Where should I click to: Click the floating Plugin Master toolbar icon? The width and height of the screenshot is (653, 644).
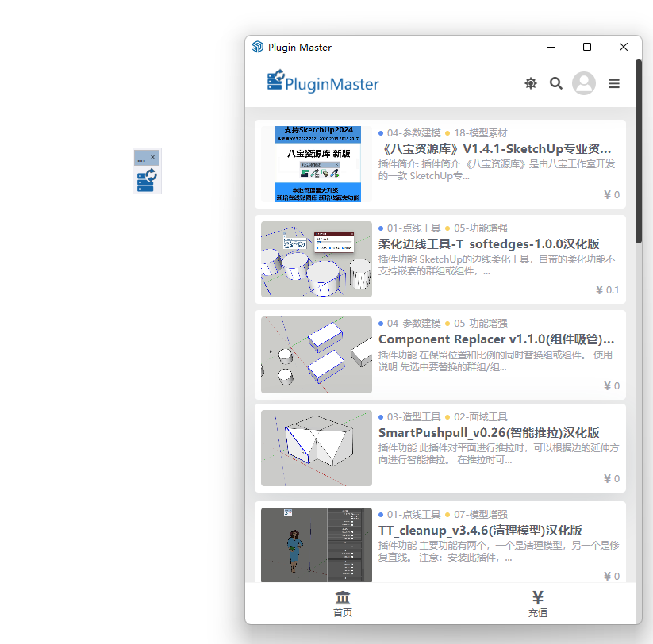click(x=147, y=180)
